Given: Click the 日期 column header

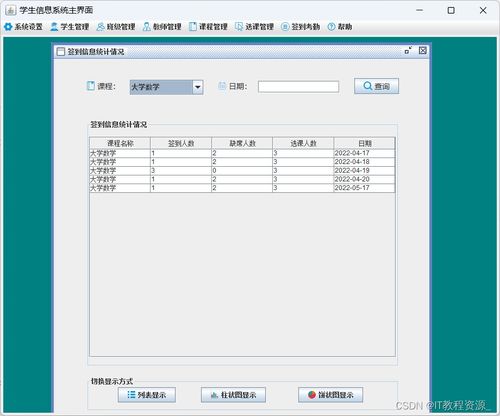Looking at the screenshot, I should [x=365, y=143].
